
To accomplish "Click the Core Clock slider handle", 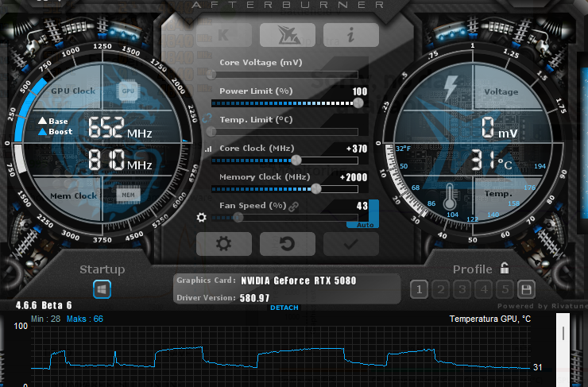I will [296, 161].
